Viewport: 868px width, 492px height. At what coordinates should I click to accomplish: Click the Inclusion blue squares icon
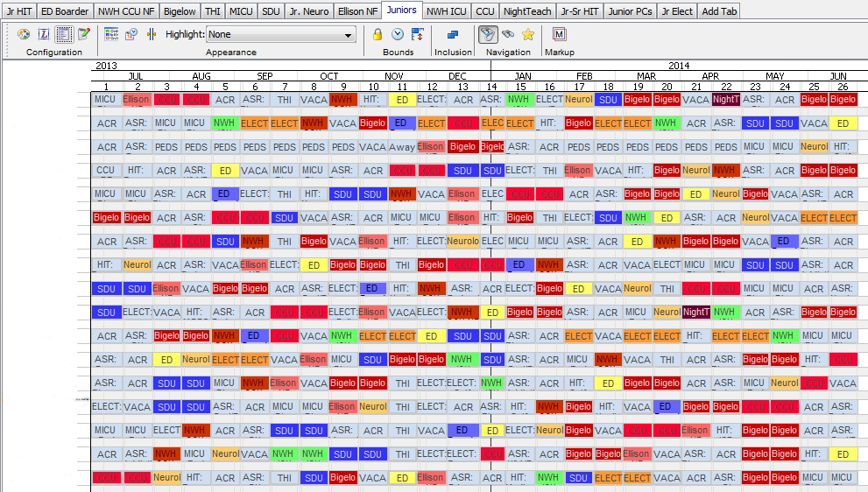[453, 34]
